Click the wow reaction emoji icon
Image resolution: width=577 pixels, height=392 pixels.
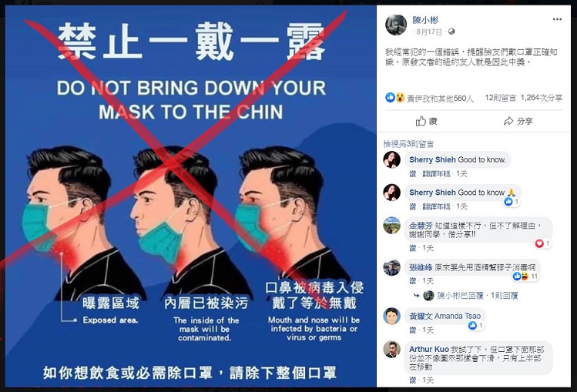coord(400,98)
